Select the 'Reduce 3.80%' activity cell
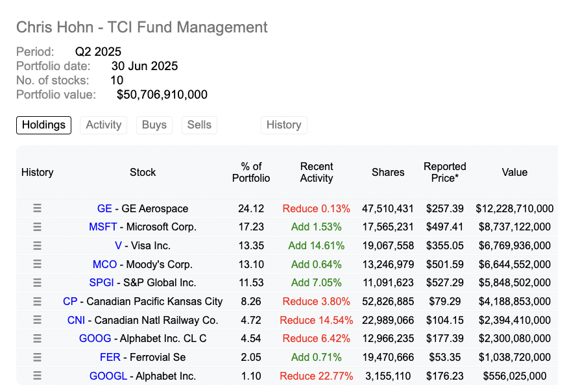The image size is (567, 392). [x=317, y=302]
